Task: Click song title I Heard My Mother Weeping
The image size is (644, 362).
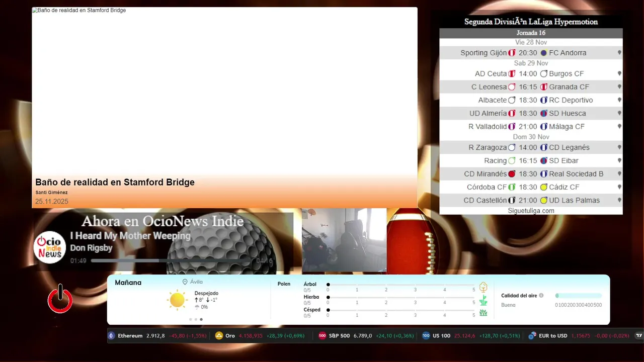Action: click(x=130, y=236)
